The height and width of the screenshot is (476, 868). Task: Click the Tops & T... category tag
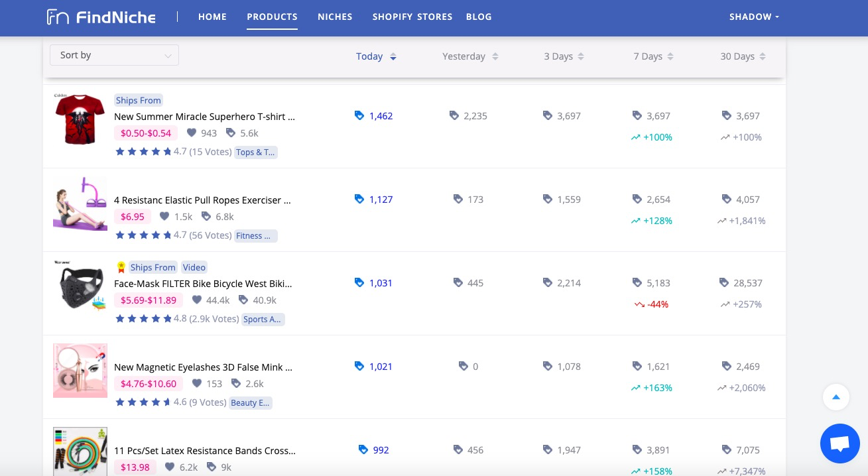[x=256, y=152]
